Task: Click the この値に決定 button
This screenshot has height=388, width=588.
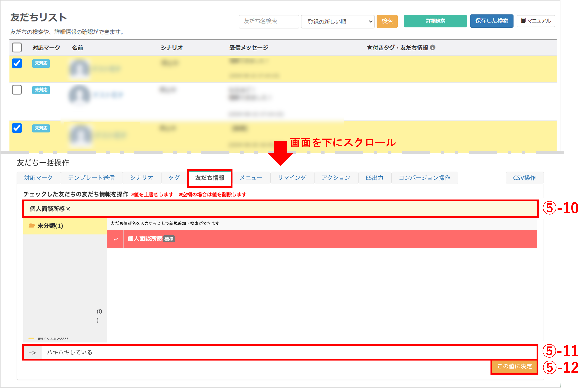Action: [x=514, y=366]
